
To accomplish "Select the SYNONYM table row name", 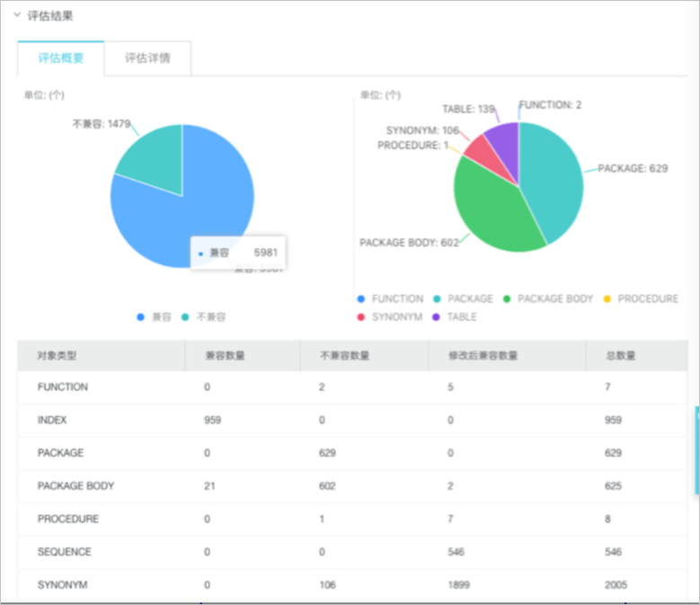I will coord(63,585).
